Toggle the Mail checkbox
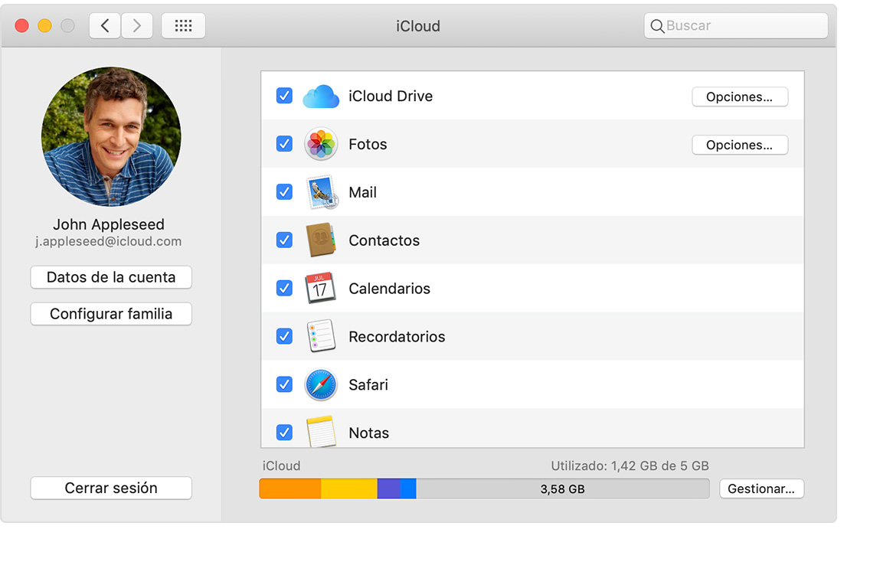Viewport: 893px width, 588px height. (x=284, y=192)
